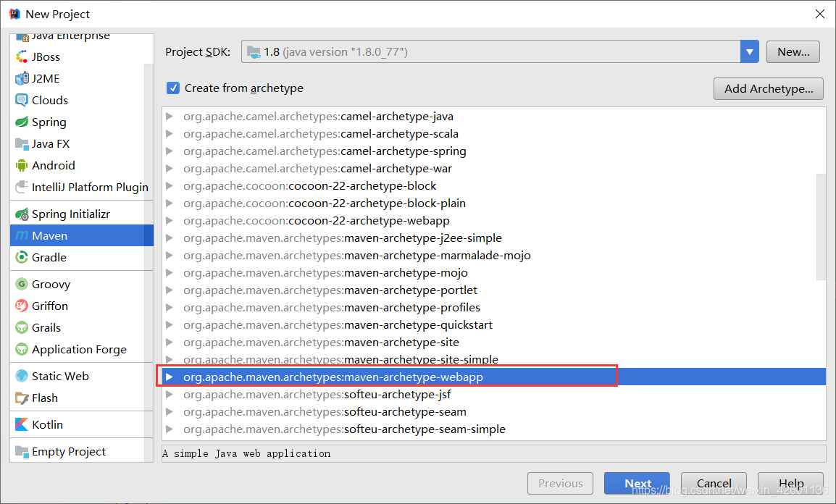Open Help for New Project
Image resolution: width=836 pixels, height=504 pixels.
790,483
